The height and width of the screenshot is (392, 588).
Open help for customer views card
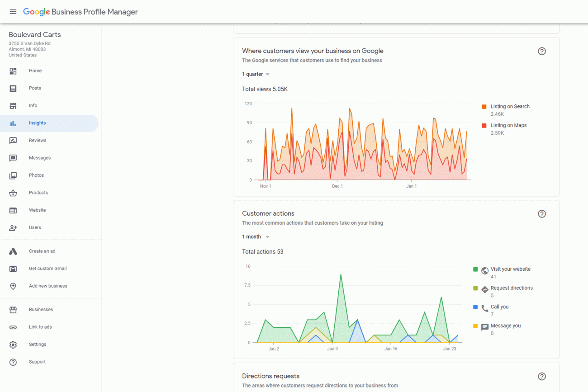542,51
